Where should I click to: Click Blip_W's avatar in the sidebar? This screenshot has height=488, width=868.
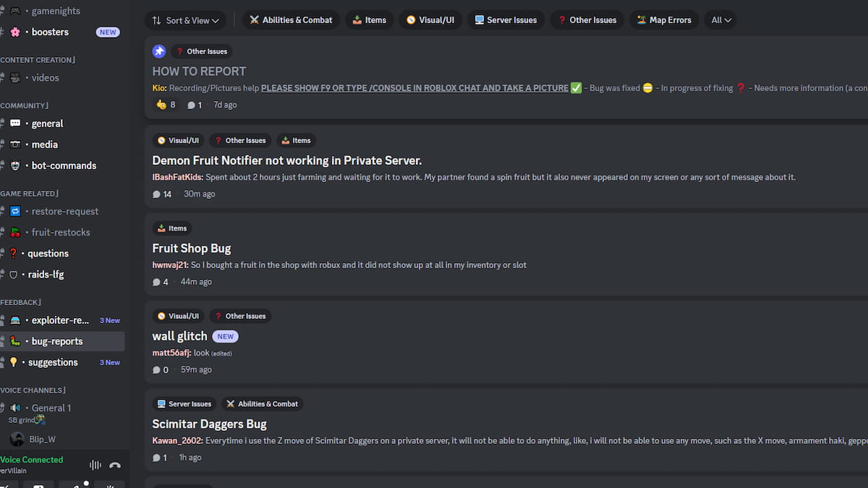(16, 439)
